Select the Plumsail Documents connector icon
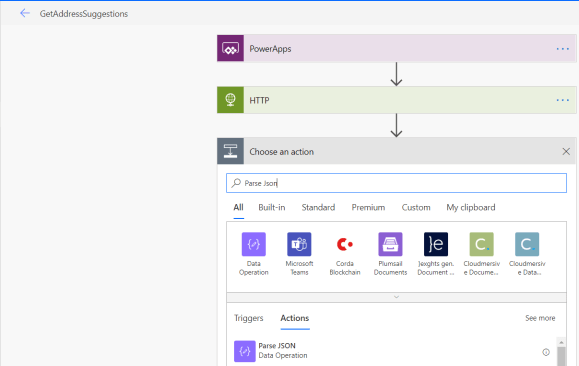The image size is (579, 366). click(390, 244)
